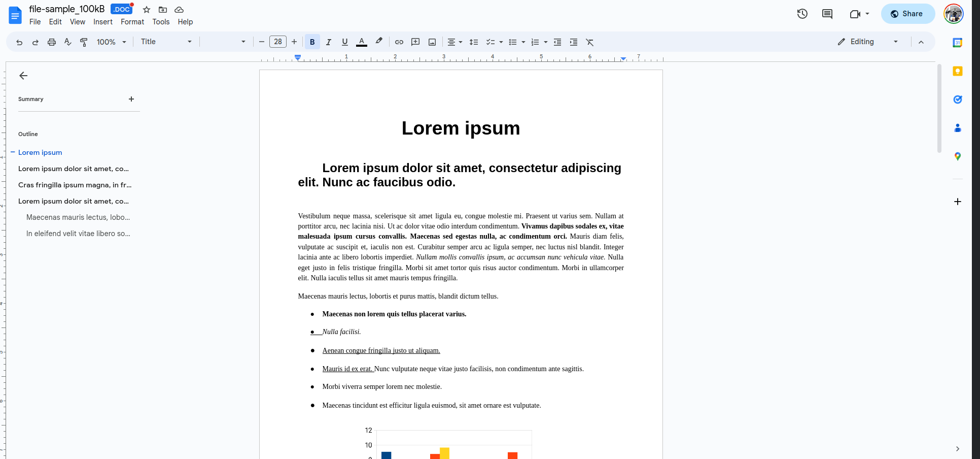Open the Tools menu
The image size is (980, 459).
(161, 22)
